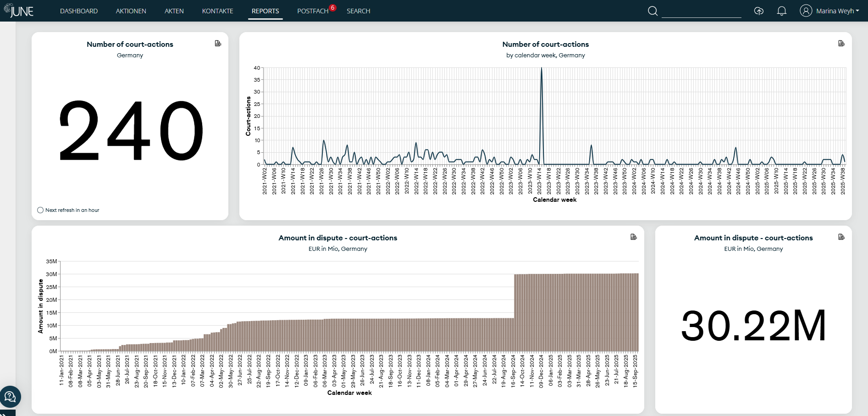This screenshot has height=416, width=868.
Task: Toggle the refresh indicator on the court-actions card
Action: tap(40, 210)
